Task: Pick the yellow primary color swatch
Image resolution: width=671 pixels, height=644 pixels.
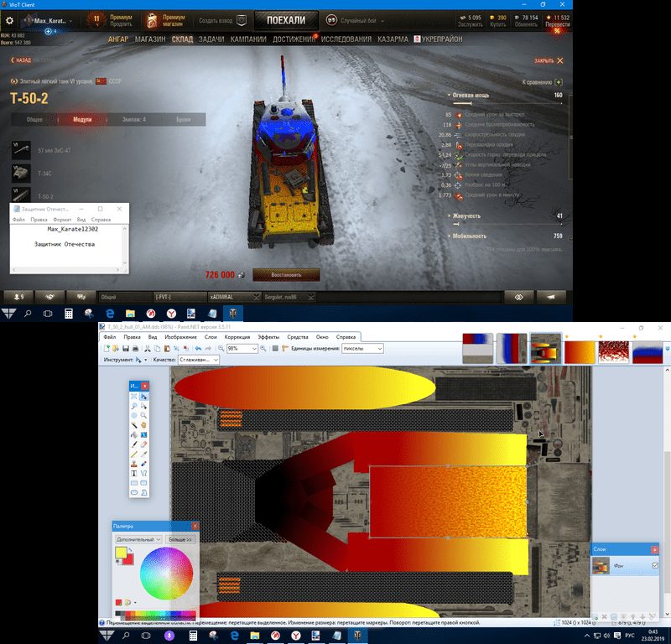Action: pyautogui.click(x=120, y=551)
